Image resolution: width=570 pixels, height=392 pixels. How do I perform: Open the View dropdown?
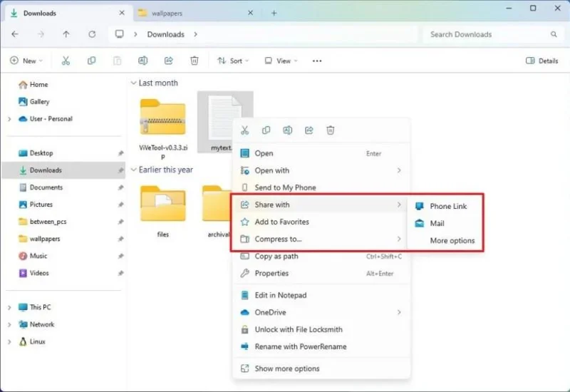point(281,61)
